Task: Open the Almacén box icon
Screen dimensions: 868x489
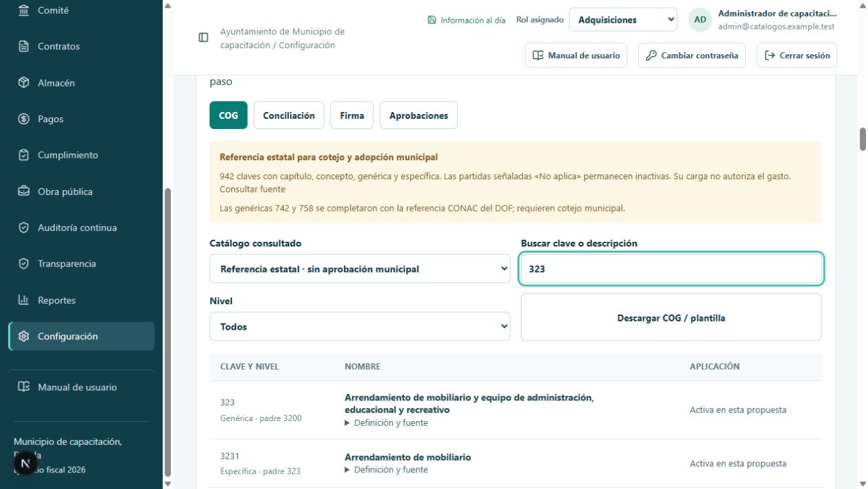Action: coord(24,82)
